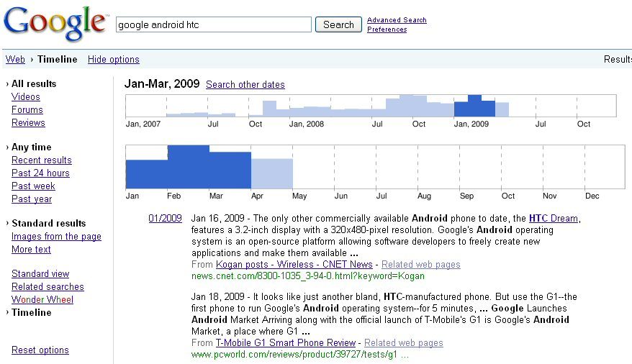The image size is (632, 364).
Task: Click the Search other dates link
Action: tap(245, 85)
